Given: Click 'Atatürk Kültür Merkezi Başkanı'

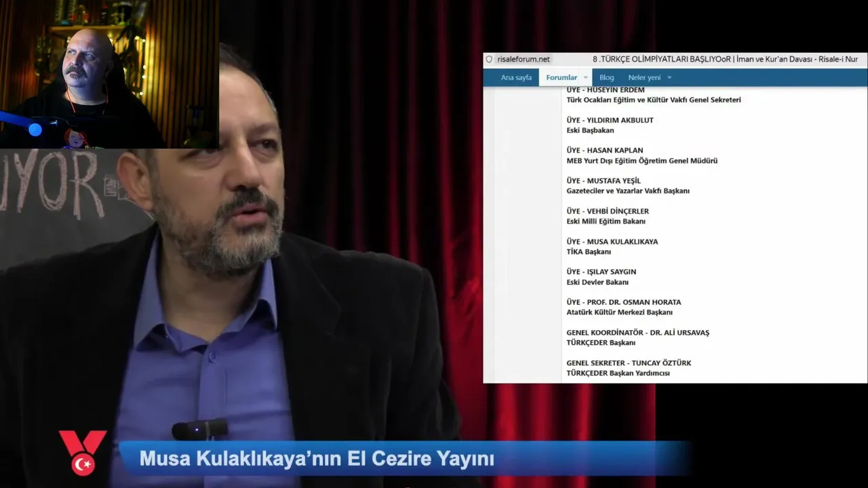Looking at the screenshot, I should (x=619, y=312).
